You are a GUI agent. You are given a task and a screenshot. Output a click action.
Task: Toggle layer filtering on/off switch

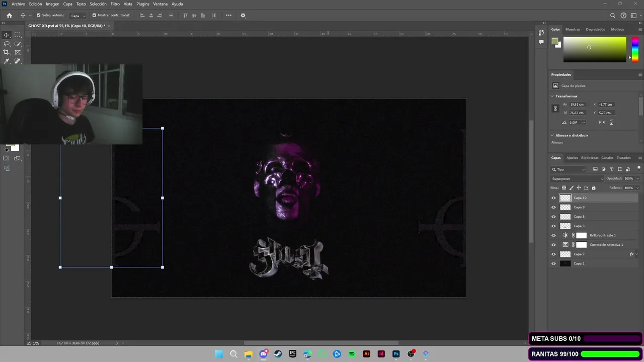[x=639, y=168]
